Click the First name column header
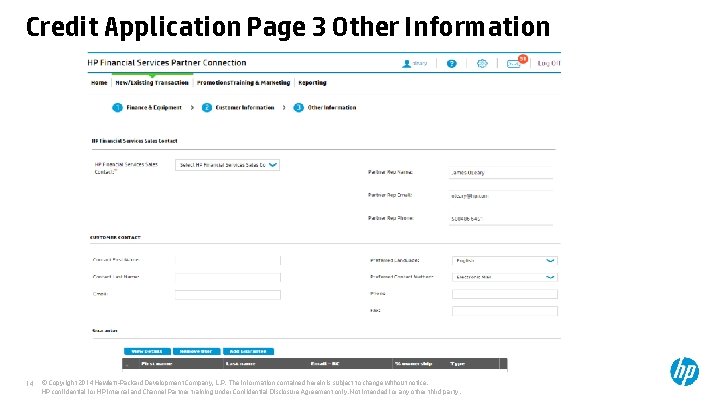The image size is (720, 405). pyautogui.click(x=157, y=364)
